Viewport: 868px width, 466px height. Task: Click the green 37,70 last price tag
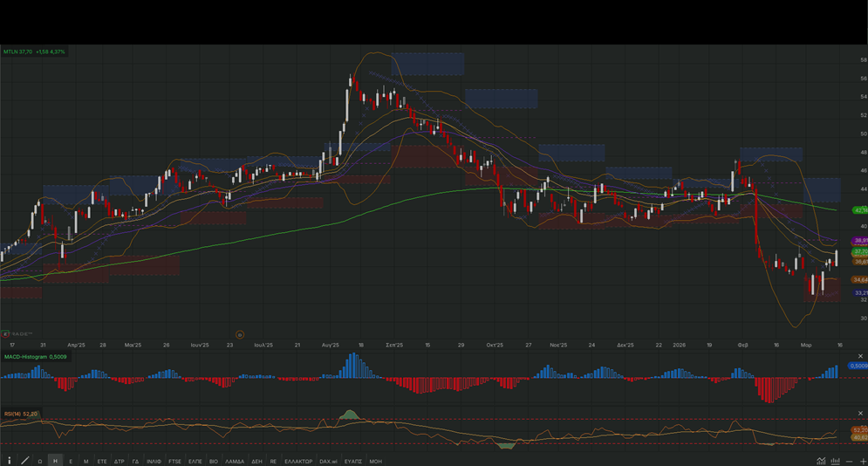click(860, 251)
